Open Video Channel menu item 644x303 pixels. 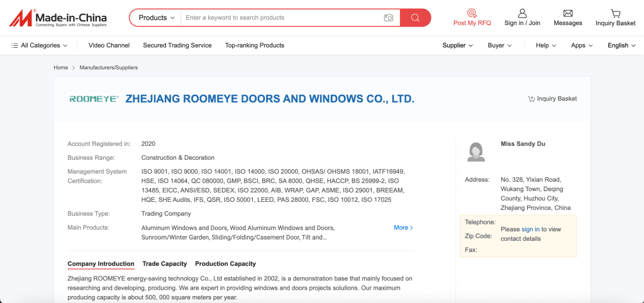pyautogui.click(x=109, y=45)
